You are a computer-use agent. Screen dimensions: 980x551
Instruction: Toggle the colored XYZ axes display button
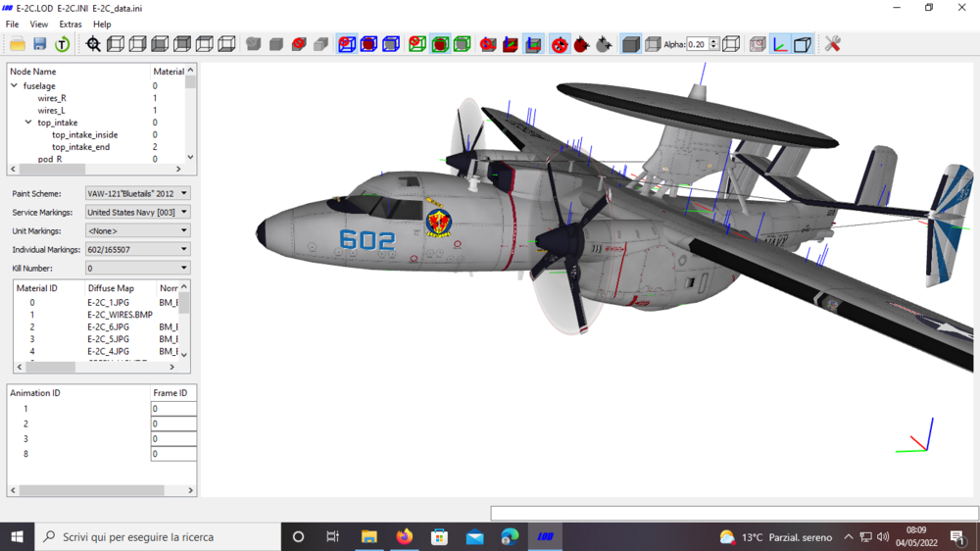pyautogui.click(x=780, y=44)
